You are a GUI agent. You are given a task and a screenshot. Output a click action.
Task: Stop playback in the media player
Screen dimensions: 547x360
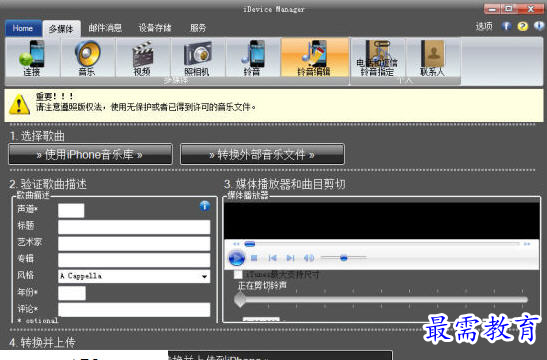(254, 258)
